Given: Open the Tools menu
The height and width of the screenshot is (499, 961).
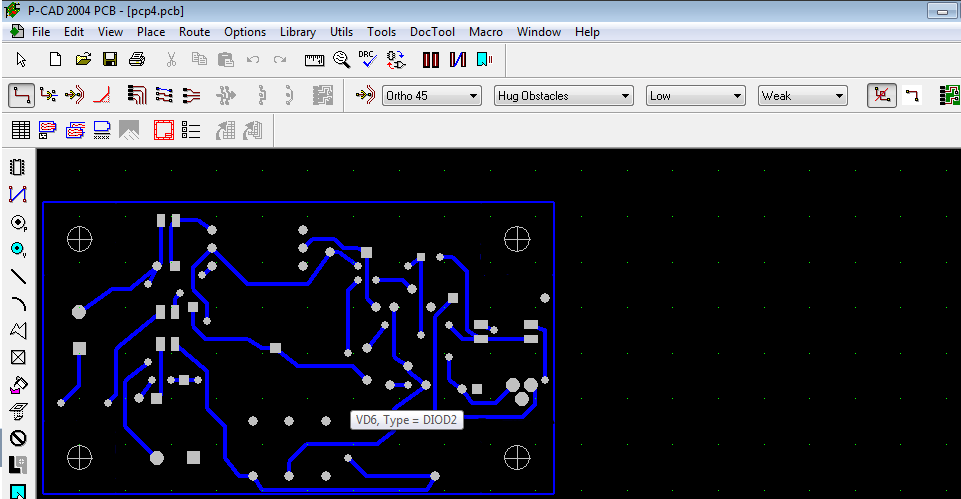Looking at the screenshot, I should (381, 32).
